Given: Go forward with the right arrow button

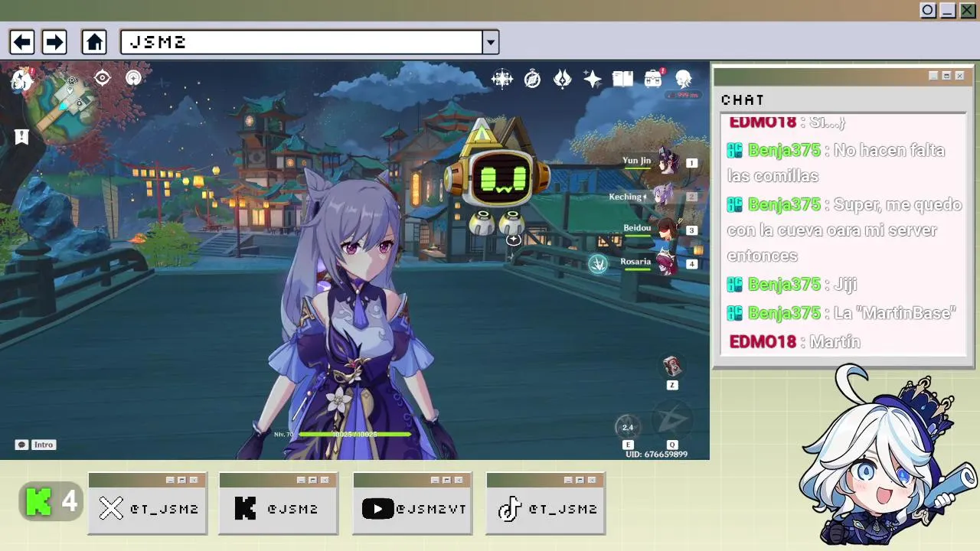Looking at the screenshot, I should click(54, 42).
